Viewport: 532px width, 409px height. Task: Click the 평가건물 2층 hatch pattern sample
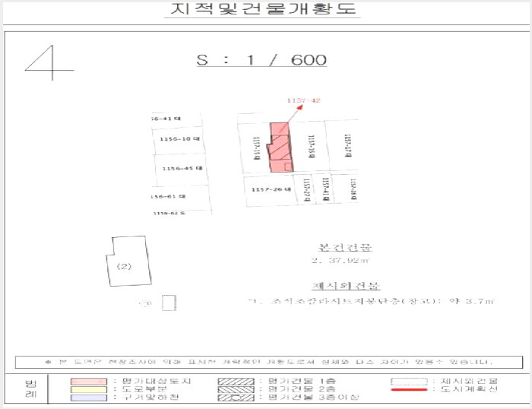[236, 389]
